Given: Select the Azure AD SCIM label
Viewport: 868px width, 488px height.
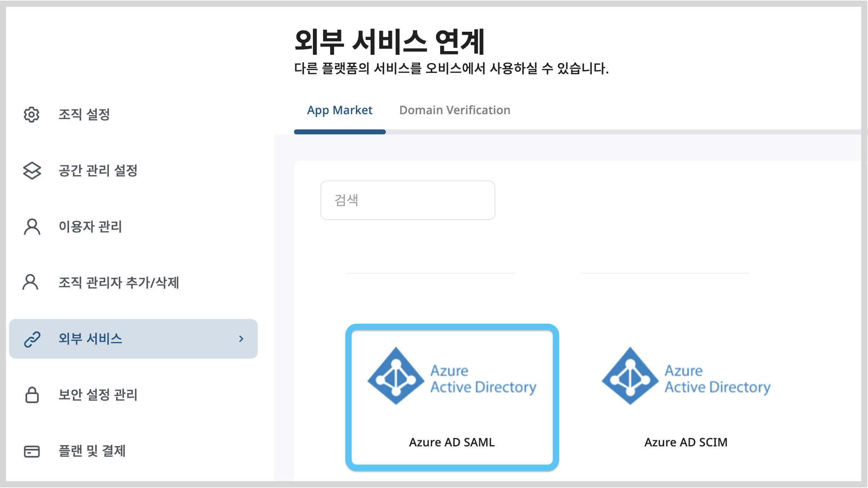Looking at the screenshot, I should tap(686, 442).
